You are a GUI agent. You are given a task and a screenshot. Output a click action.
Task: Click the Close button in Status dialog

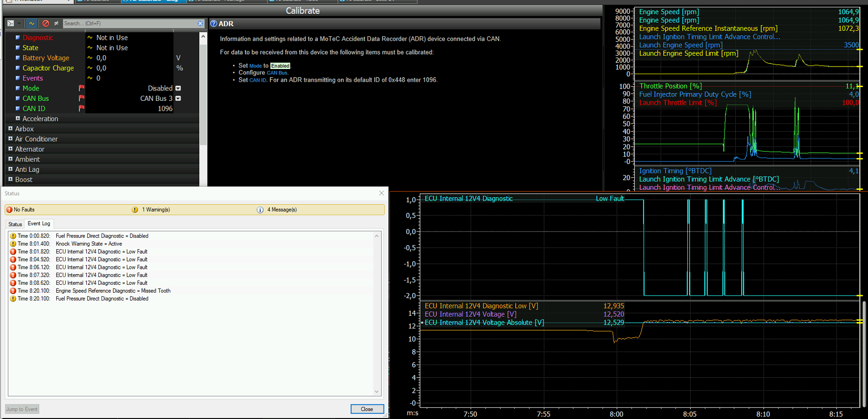[x=367, y=409]
